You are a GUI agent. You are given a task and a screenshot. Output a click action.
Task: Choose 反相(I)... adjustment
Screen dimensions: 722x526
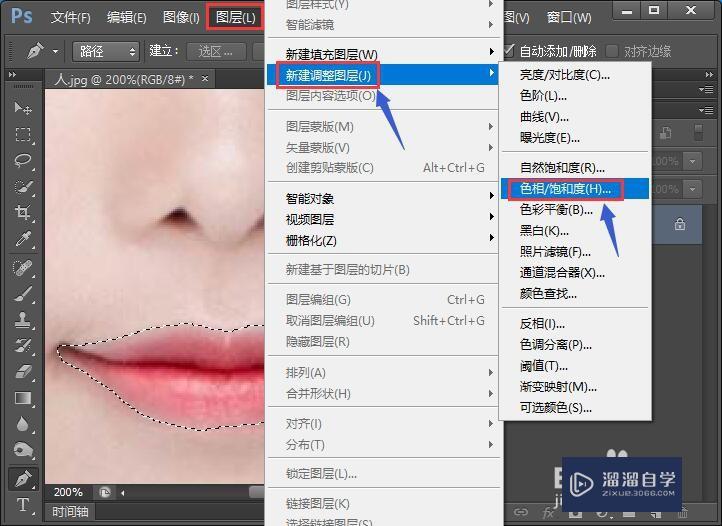tap(575, 323)
